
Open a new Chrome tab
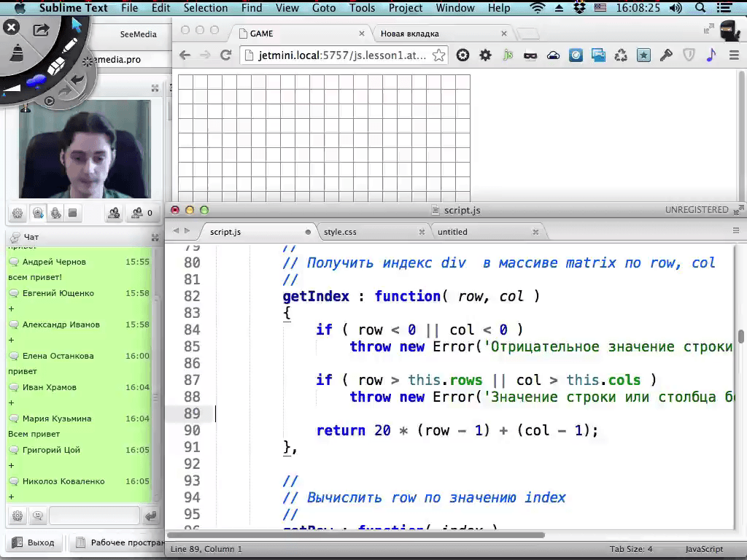coord(528,34)
